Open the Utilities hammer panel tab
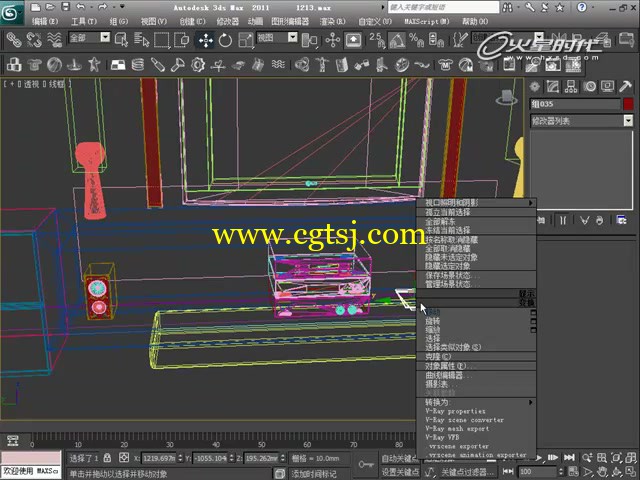The width and height of the screenshot is (640, 480). (x=625, y=86)
